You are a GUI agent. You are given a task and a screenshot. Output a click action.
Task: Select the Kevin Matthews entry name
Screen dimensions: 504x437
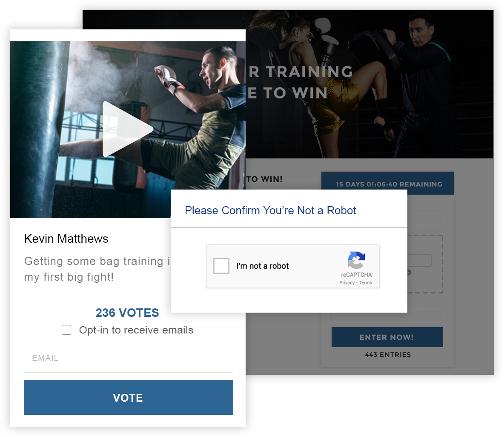click(x=66, y=239)
